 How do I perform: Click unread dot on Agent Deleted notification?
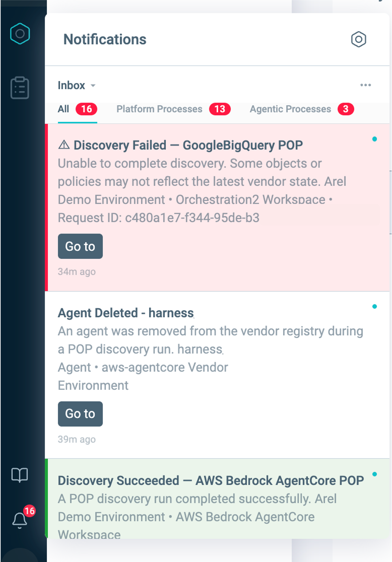click(374, 306)
